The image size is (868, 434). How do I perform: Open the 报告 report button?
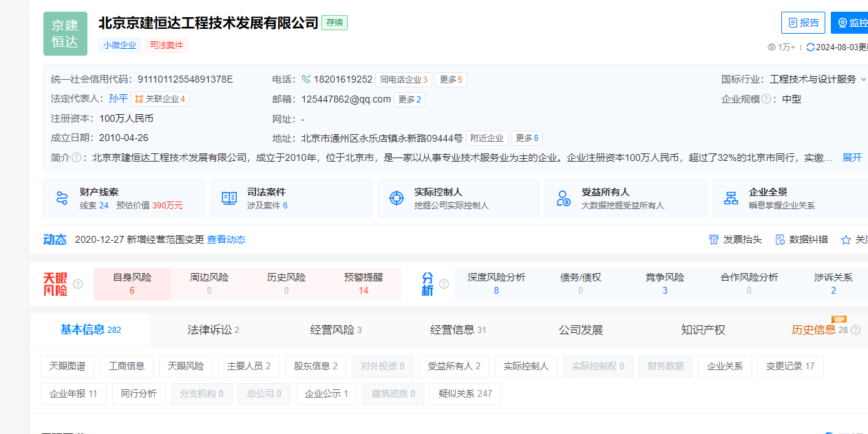tap(803, 23)
